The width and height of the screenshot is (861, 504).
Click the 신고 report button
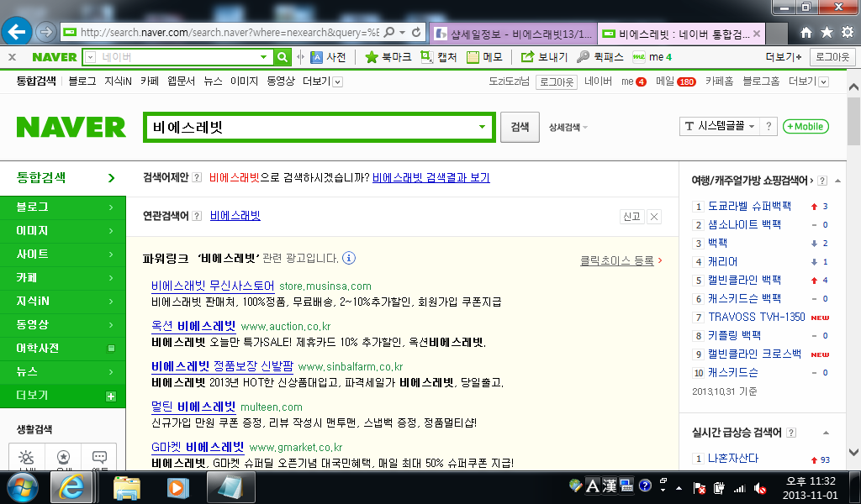(x=631, y=217)
